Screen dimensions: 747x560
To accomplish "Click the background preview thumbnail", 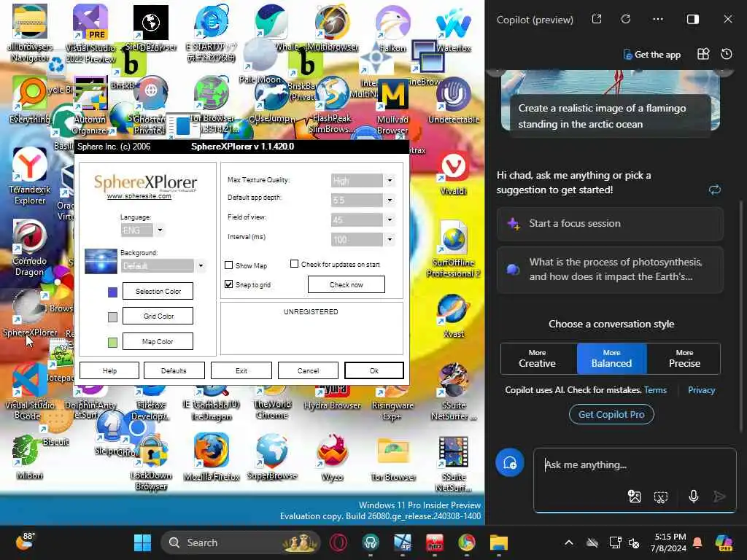I will 101,261.
